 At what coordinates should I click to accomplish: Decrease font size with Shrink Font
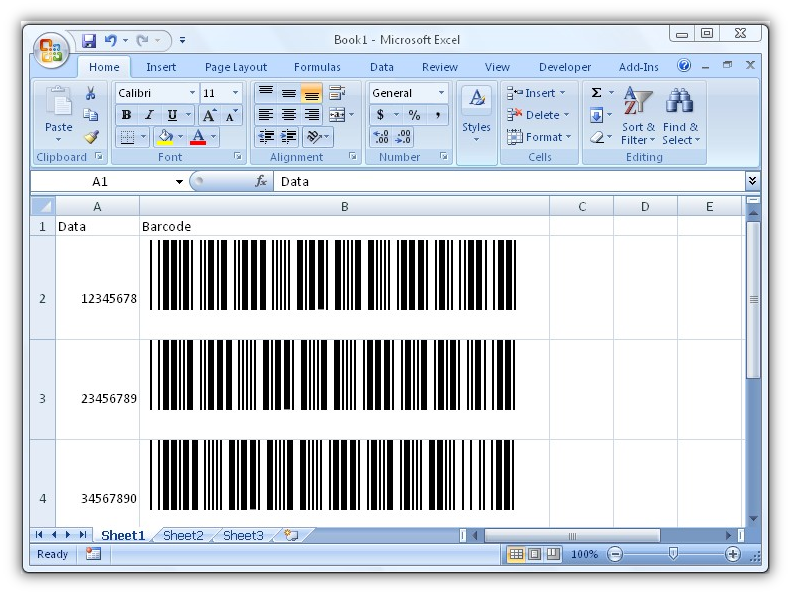point(231,116)
